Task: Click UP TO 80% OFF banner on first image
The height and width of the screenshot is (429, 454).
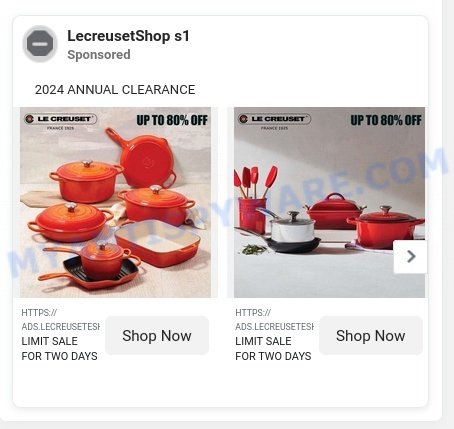Action: pyautogui.click(x=172, y=120)
